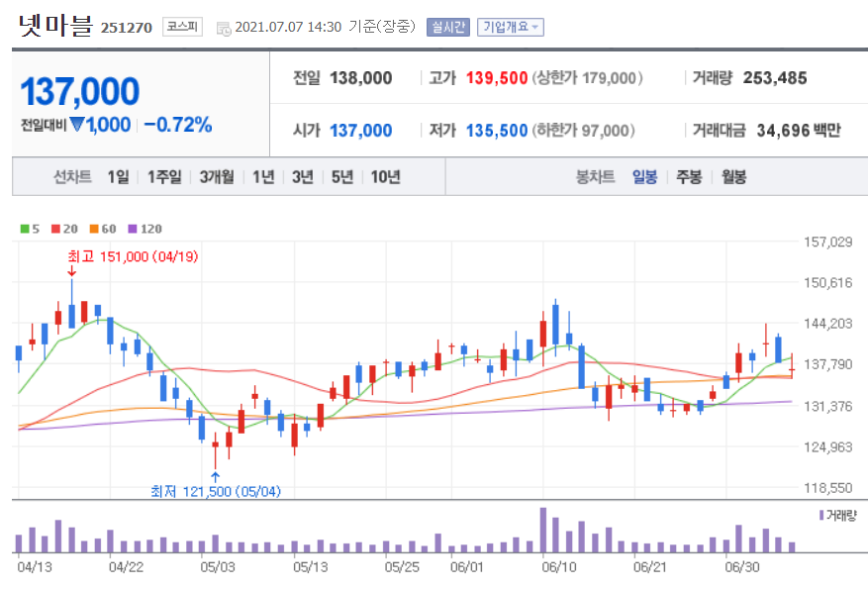Viewport: 868px width, 589px height.
Task: Click the 실시간 real-time badge
Action: pos(447,27)
